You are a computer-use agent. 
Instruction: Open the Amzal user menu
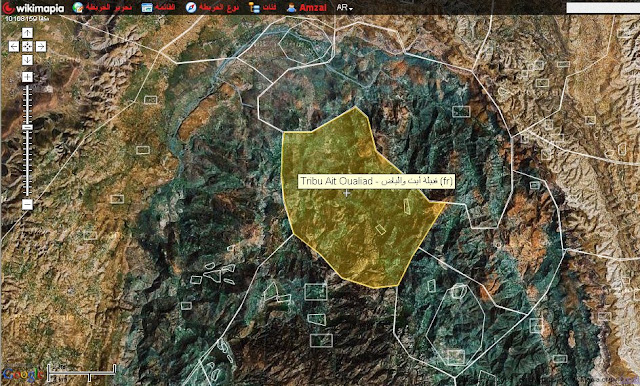click(313, 8)
